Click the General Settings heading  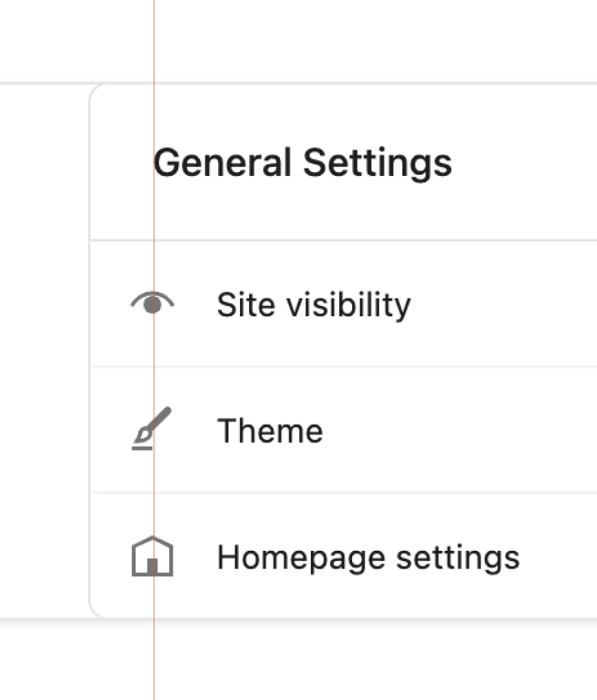coord(303,164)
